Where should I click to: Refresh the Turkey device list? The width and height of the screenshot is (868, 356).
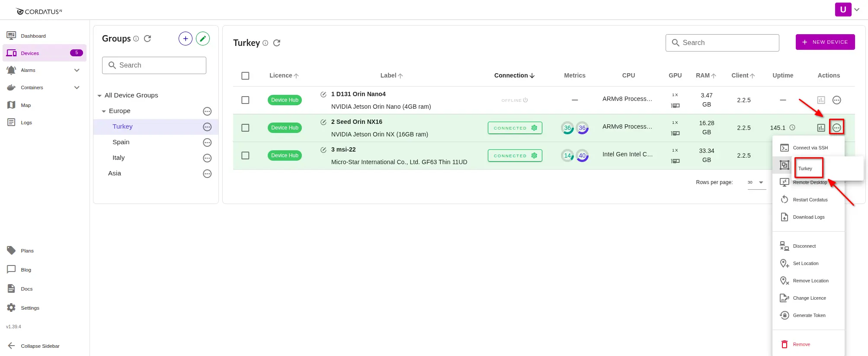click(277, 43)
